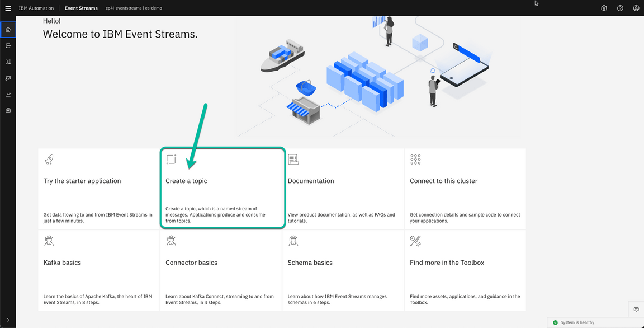Click the feedback icon at bottom right

click(636, 309)
